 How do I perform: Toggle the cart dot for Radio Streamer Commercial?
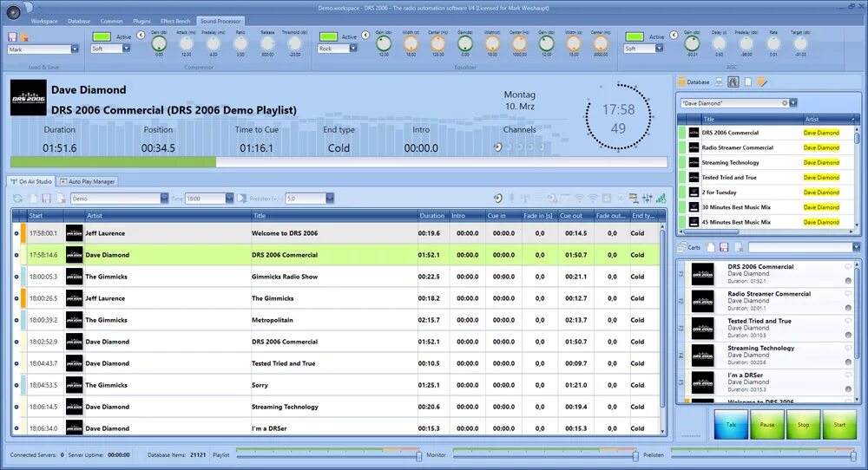(x=848, y=308)
